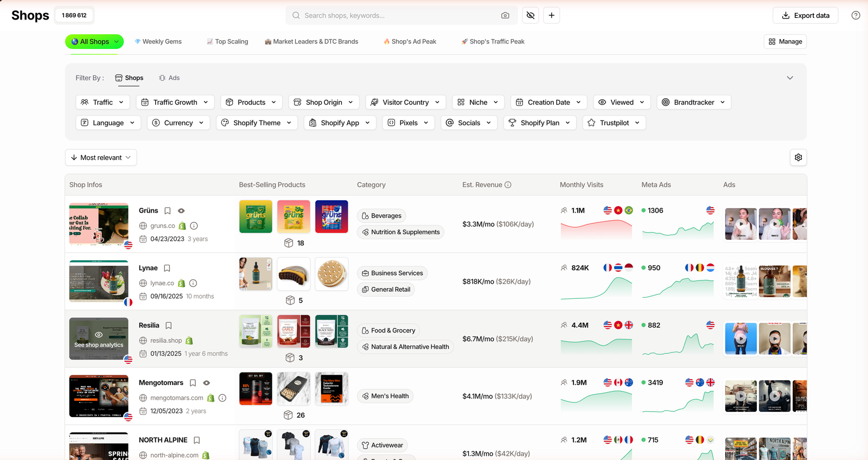
Task: Click the Est. Revenue info icon
Action: point(508,185)
